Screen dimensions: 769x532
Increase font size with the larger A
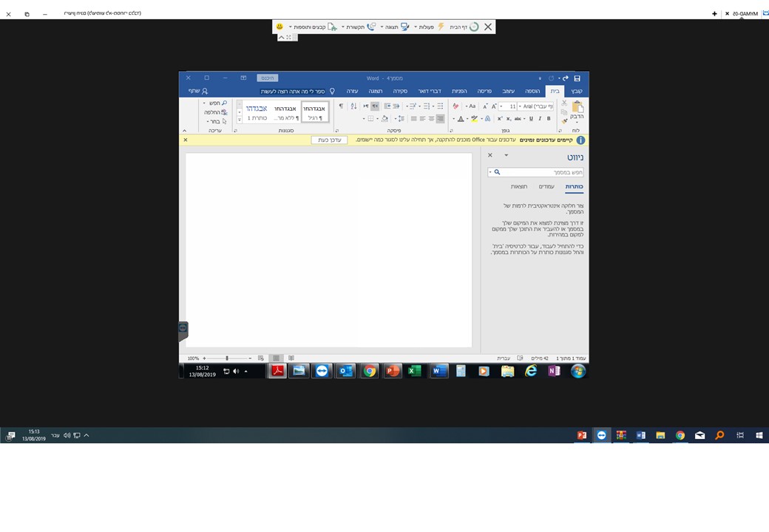494,106
